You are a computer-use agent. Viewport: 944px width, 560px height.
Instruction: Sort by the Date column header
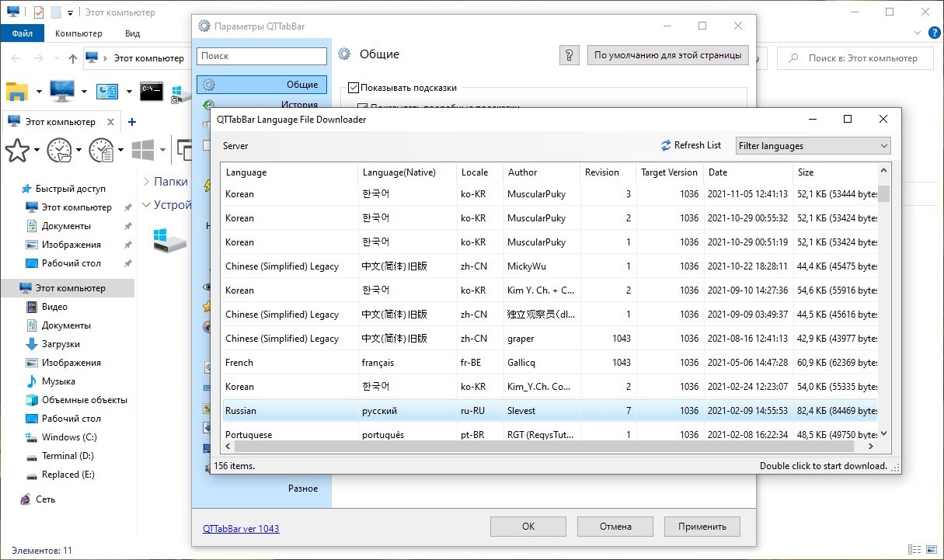[747, 172]
